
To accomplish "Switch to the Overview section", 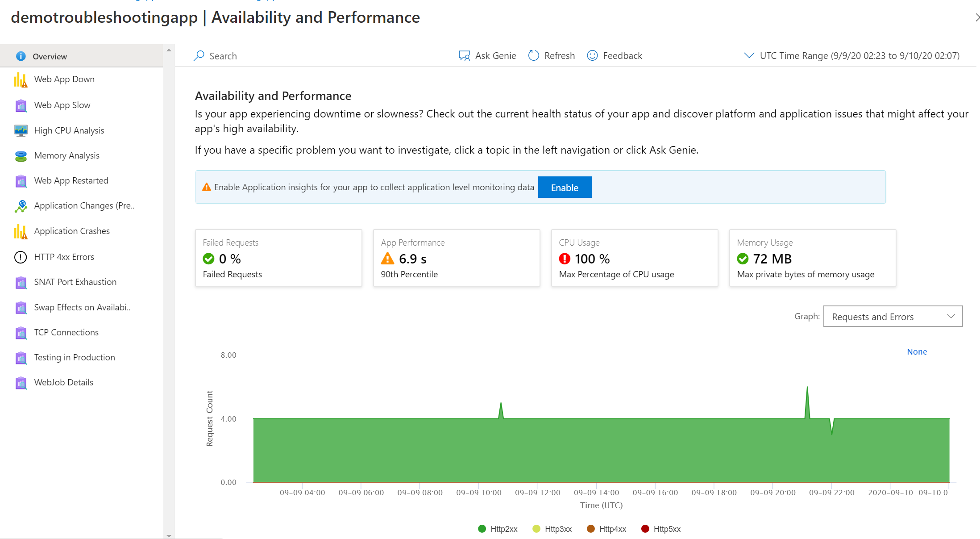I will [50, 56].
